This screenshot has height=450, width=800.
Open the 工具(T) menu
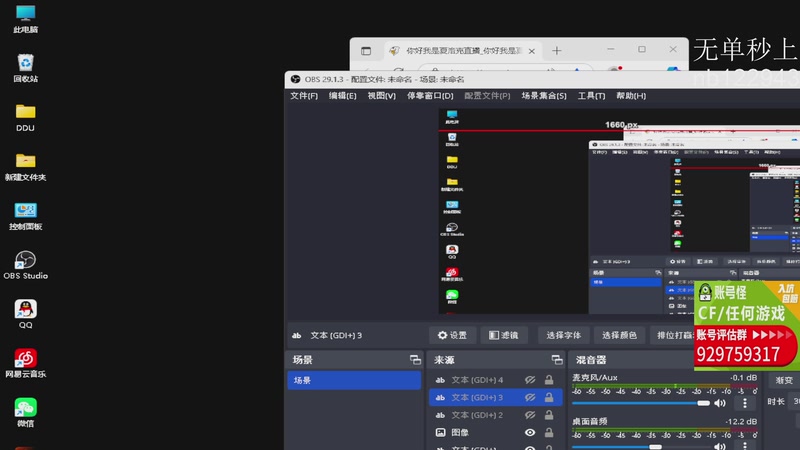click(591, 95)
